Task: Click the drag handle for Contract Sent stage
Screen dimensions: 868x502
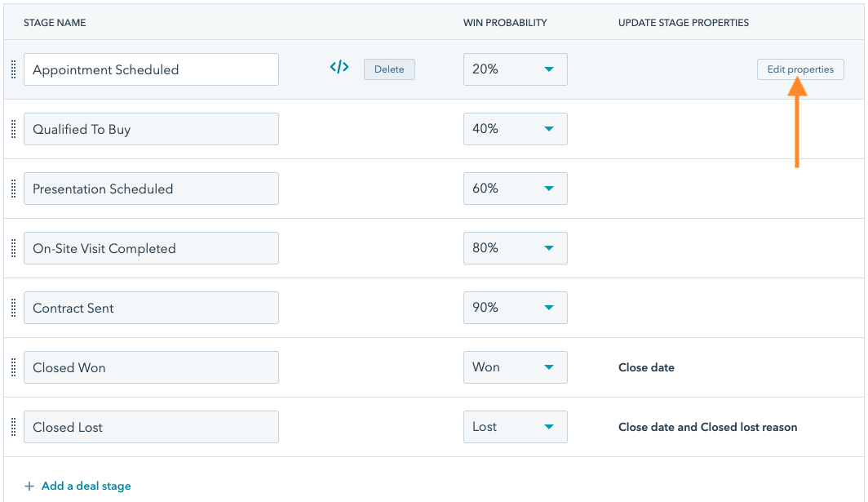Action: [13, 308]
